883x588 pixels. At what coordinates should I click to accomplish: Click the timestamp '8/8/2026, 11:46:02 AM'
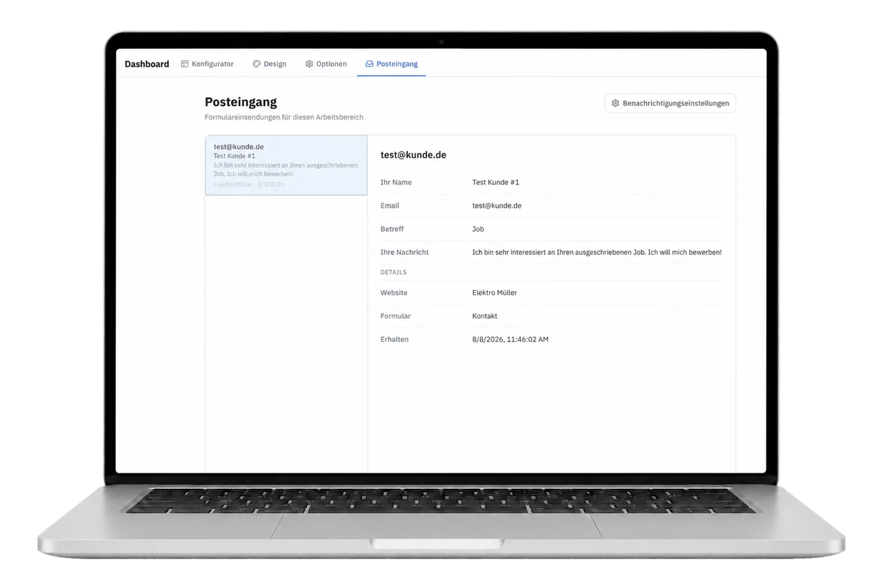510,340
